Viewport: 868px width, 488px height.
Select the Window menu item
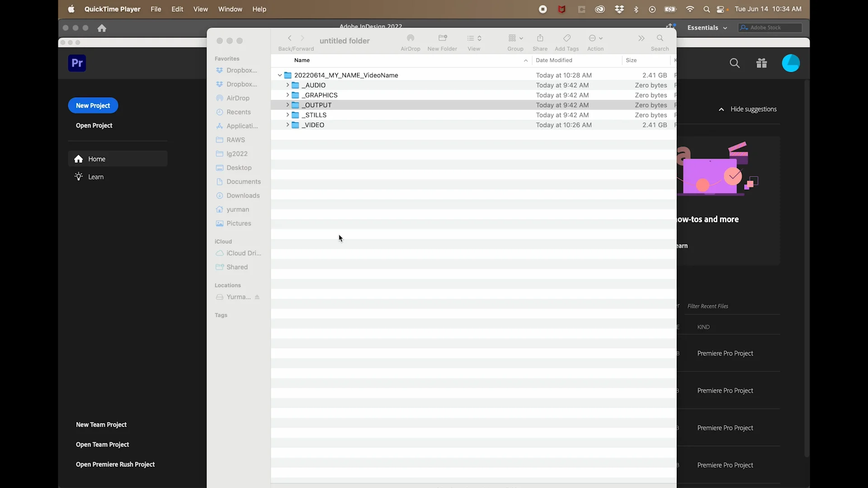tap(230, 9)
